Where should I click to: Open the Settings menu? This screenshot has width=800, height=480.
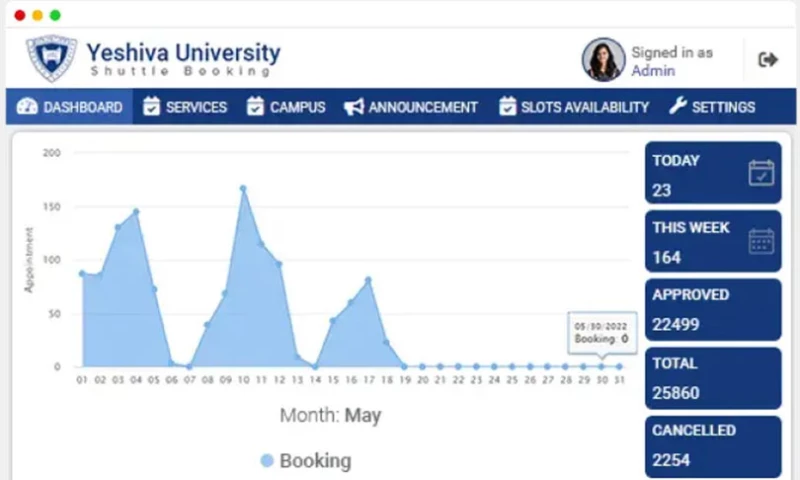[712, 107]
